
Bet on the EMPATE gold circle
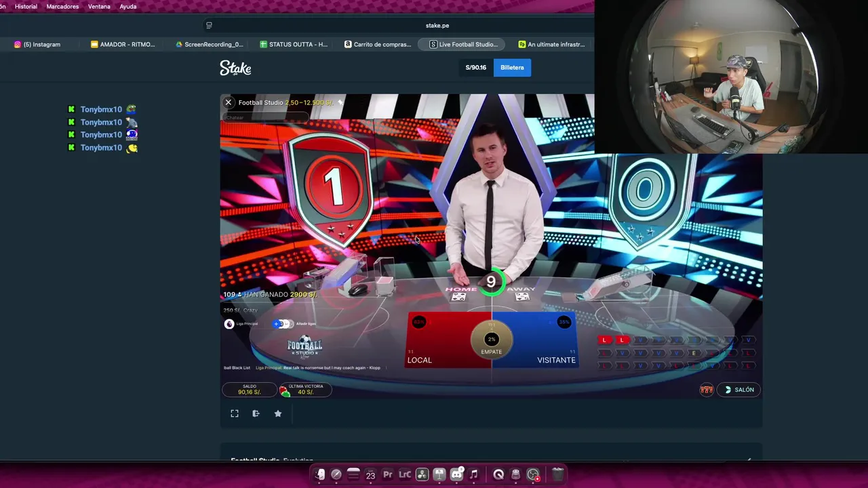(x=492, y=340)
